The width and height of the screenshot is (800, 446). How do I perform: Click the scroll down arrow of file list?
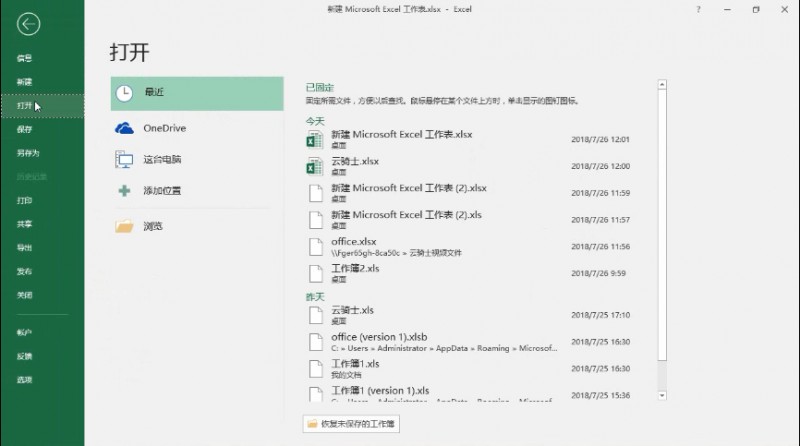[662, 395]
